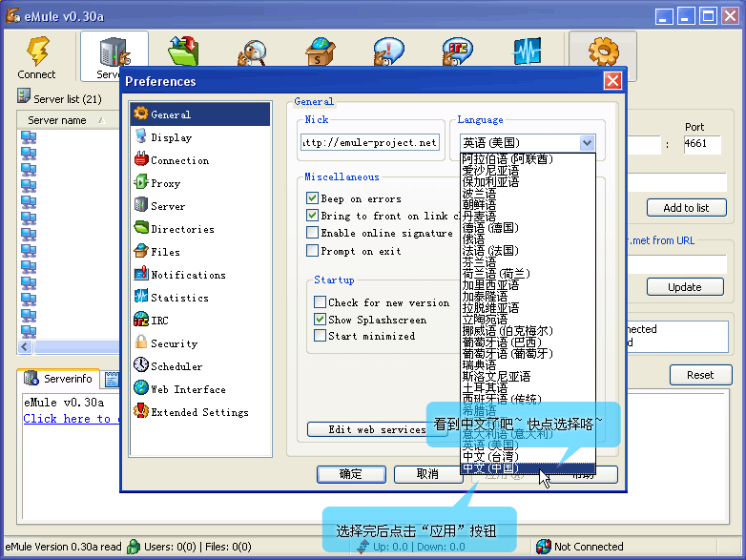Select Connection in the Preferences list
The width and height of the screenshot is (746, 560).
click(200, 160)
